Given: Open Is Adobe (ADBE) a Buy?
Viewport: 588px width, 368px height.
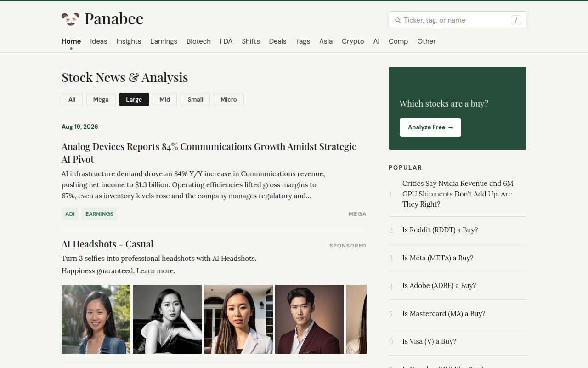Looking at the screenshot, I should tap(439, 286).
